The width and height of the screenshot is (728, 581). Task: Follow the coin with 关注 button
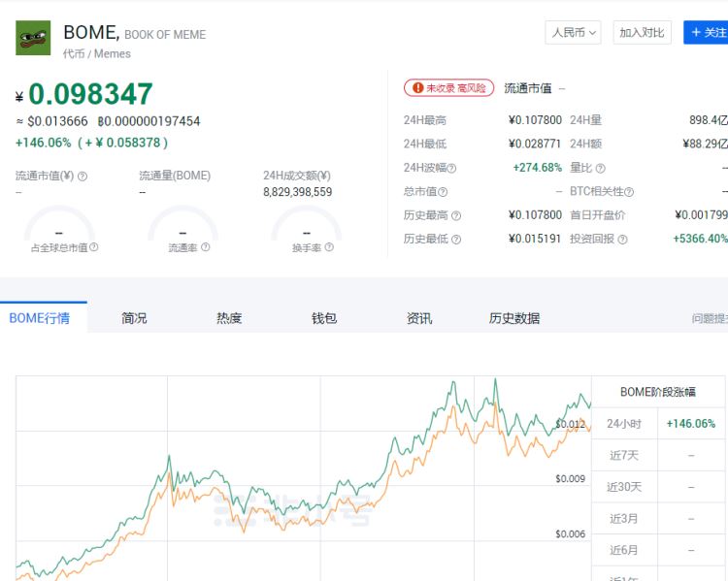click(x=706, y=33)
